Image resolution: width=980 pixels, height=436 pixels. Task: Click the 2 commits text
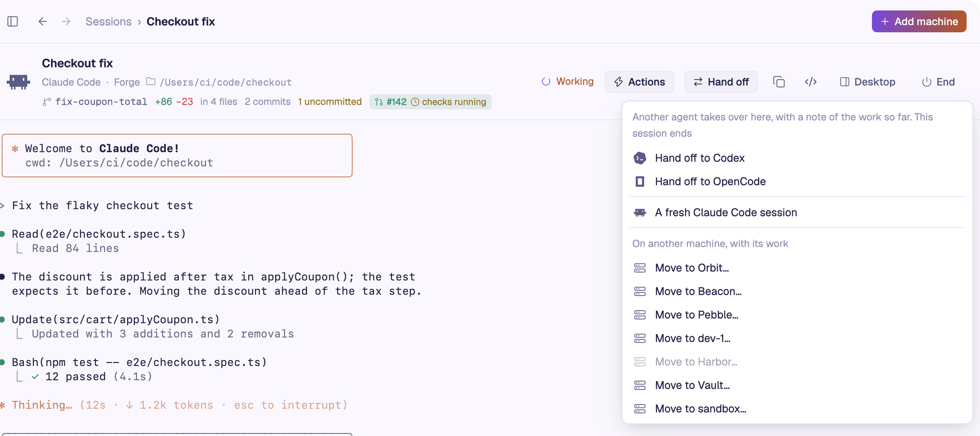[x=268, y=102]
